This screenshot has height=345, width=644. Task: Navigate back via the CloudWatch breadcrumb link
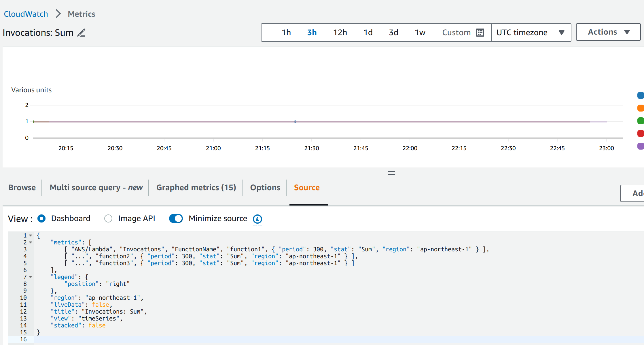tap(26, 13)
